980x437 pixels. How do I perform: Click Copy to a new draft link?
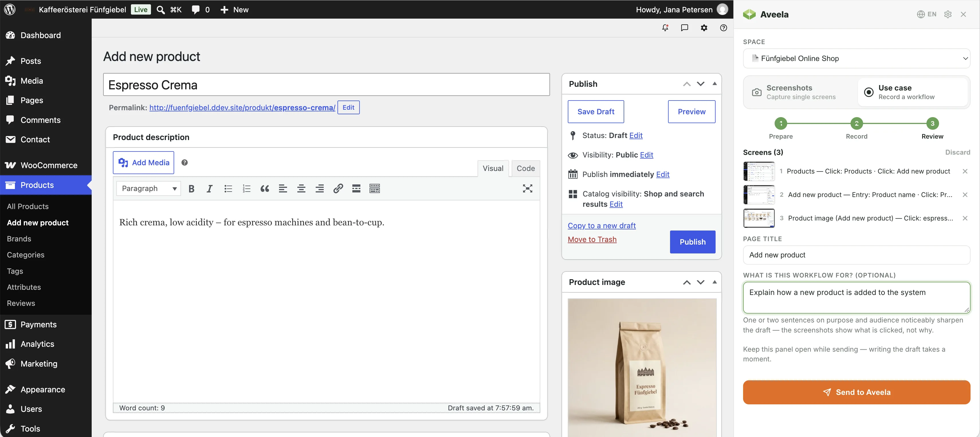(602, 226)
